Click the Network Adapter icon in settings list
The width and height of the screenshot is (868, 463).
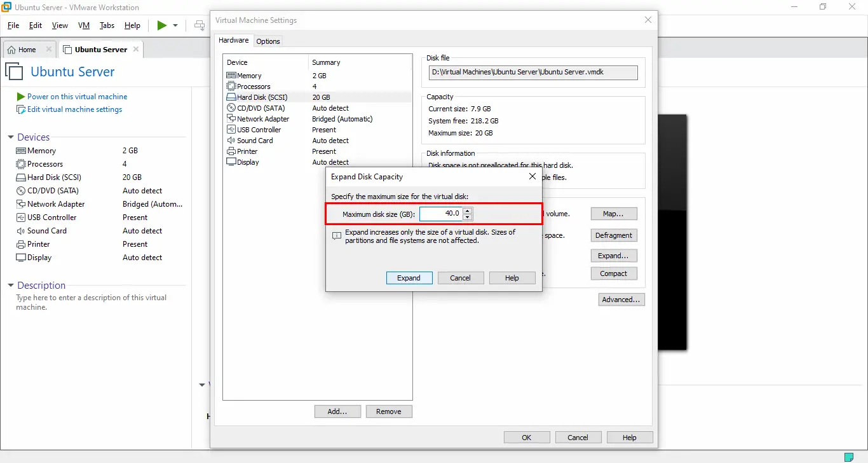pyautogui.click(x=231, y=119)
